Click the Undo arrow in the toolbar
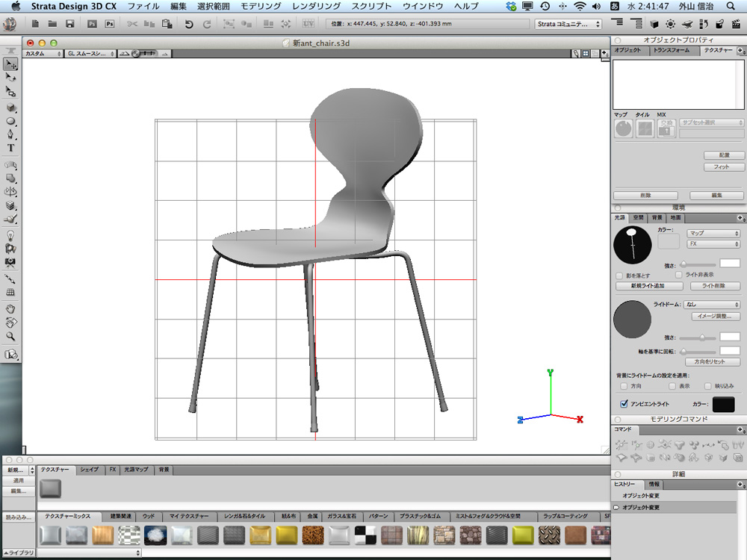 click(x=189, y=24)
